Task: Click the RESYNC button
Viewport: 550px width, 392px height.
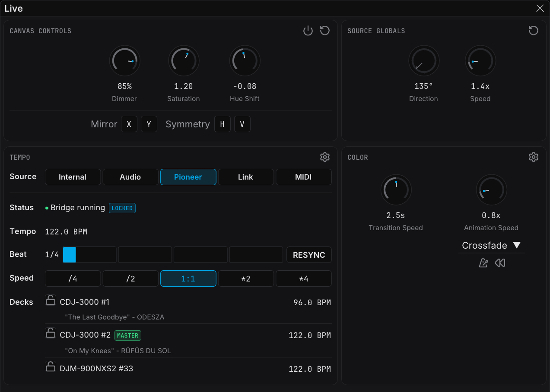Action: (x=309, y=255)
